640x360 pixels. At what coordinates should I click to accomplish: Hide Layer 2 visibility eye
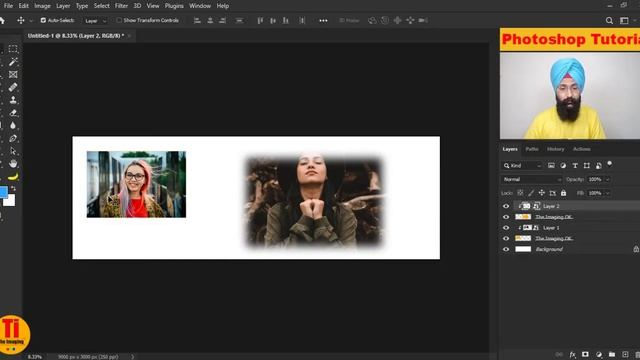[x=506, y=206]
